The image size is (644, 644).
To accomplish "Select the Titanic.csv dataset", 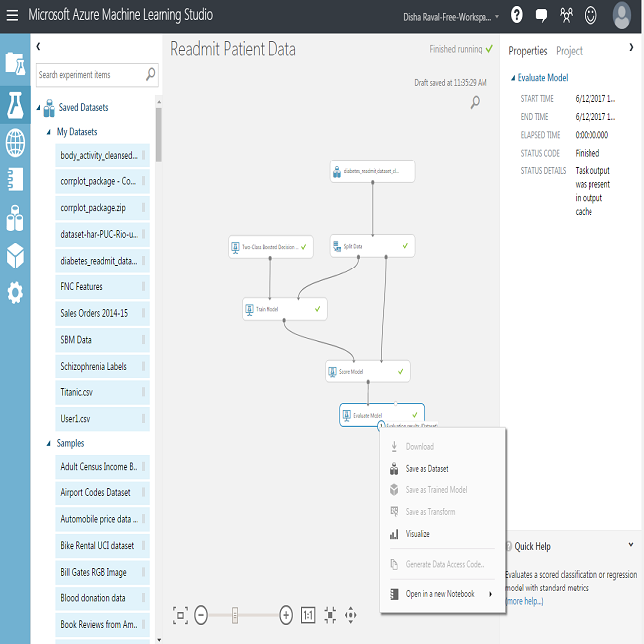I will [102, 392].
